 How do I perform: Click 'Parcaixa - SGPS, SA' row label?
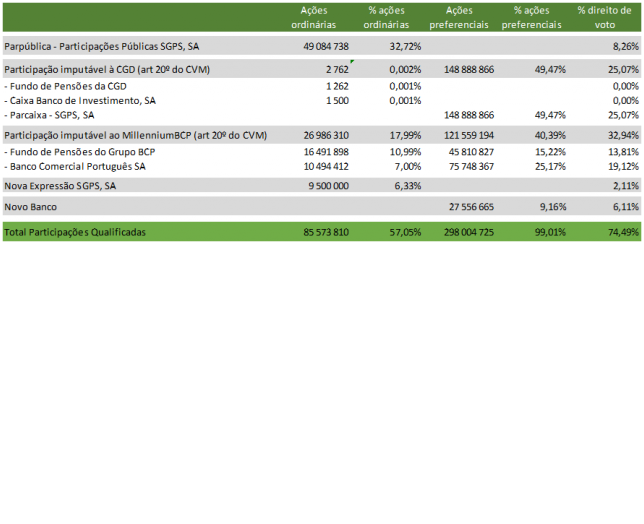49,115
